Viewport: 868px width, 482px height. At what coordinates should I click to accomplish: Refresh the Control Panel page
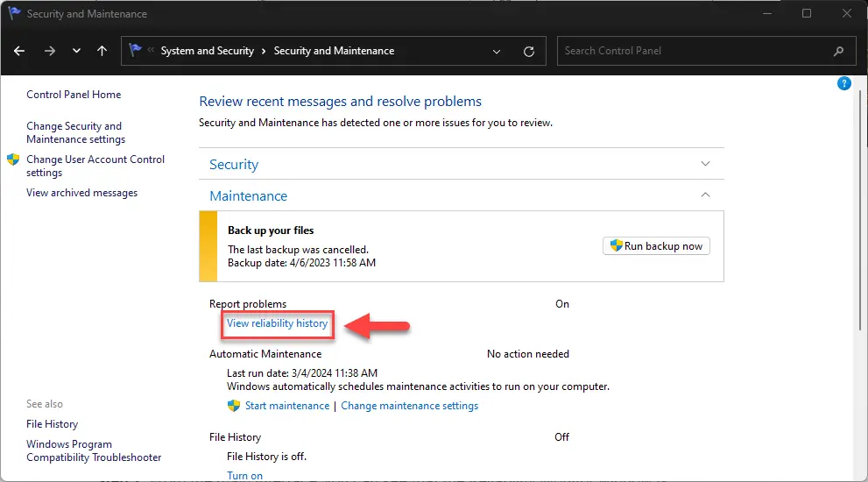click(x=528, y=51)
